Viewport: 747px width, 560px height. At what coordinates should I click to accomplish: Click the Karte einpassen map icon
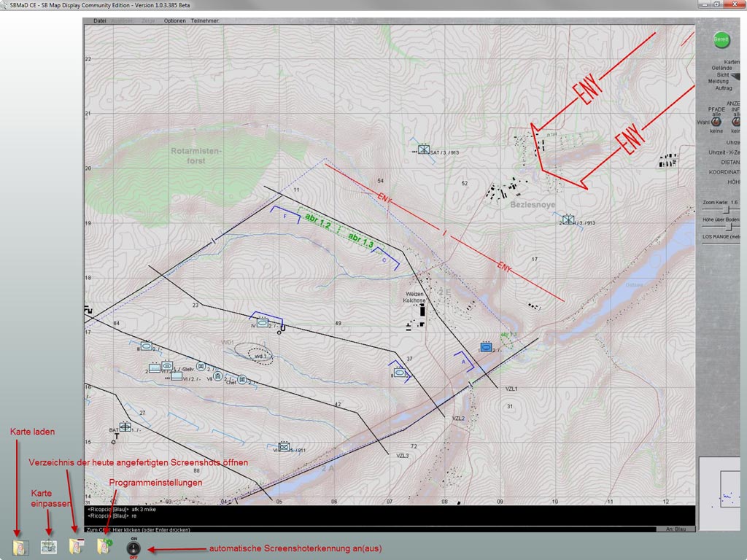point(49,547)
